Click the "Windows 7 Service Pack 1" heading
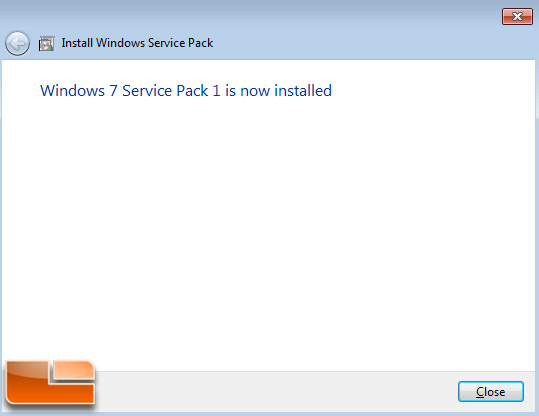 [x=130, y=91]
